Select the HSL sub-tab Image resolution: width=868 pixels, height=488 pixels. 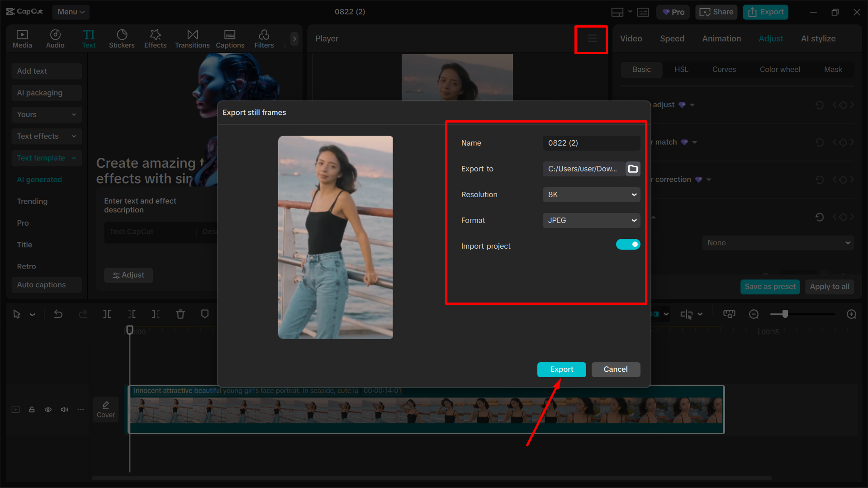pyautogui.click(x=681, y=70)
